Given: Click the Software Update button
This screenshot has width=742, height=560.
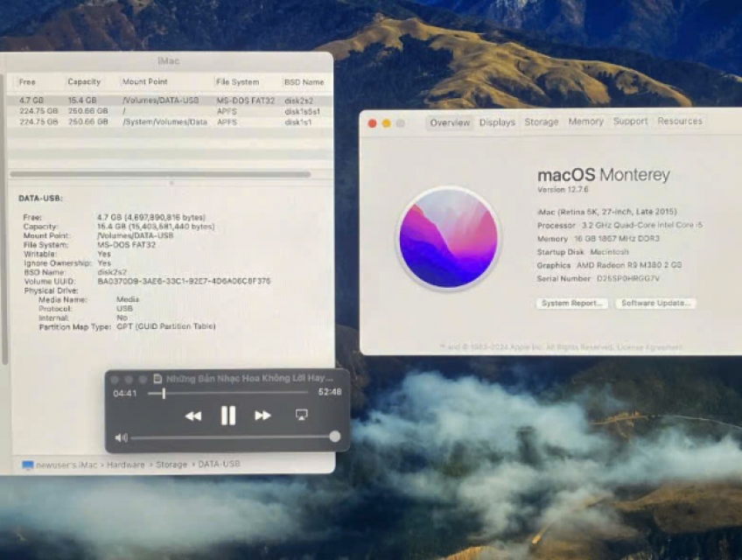Looking at the screenshot, I should 655,304.
